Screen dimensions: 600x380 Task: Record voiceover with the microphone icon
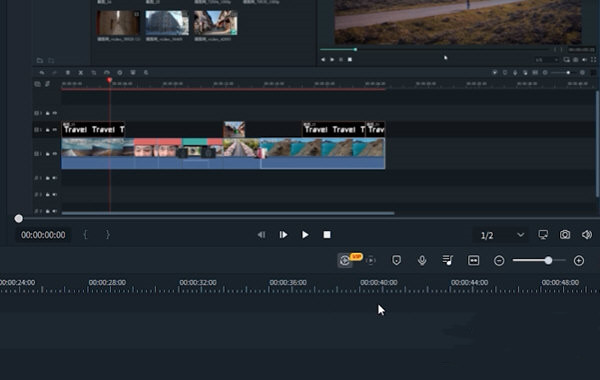(x=422, y=261)
